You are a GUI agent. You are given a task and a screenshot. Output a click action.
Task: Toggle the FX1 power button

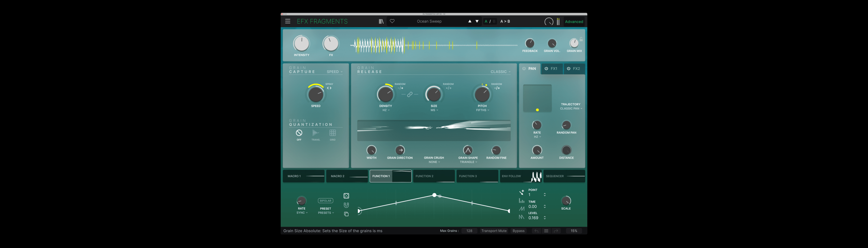coord(546,68)
